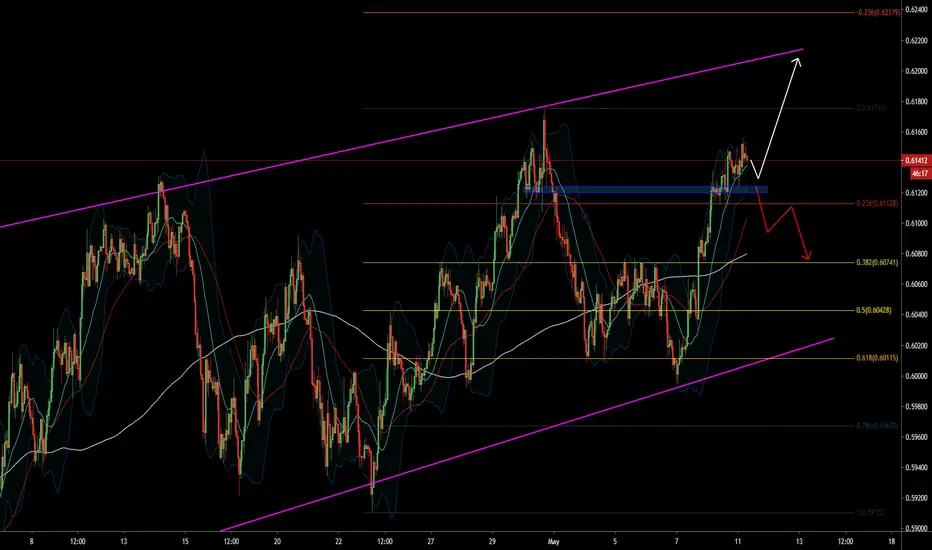Select the 0.236(0.61128) Fibonacci level label
The height and width of the screenshot is (550, 932).
(877, 203)
